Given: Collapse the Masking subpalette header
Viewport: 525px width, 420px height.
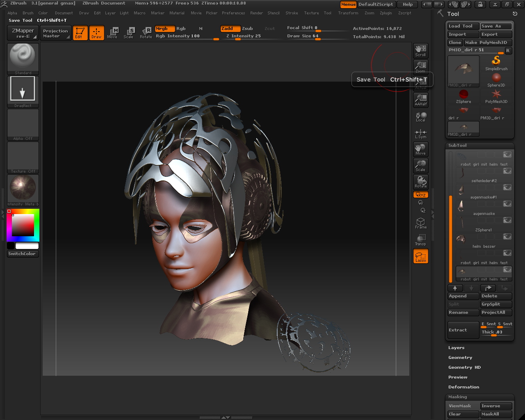Looking at the screenshot, I should coord(458,397).
